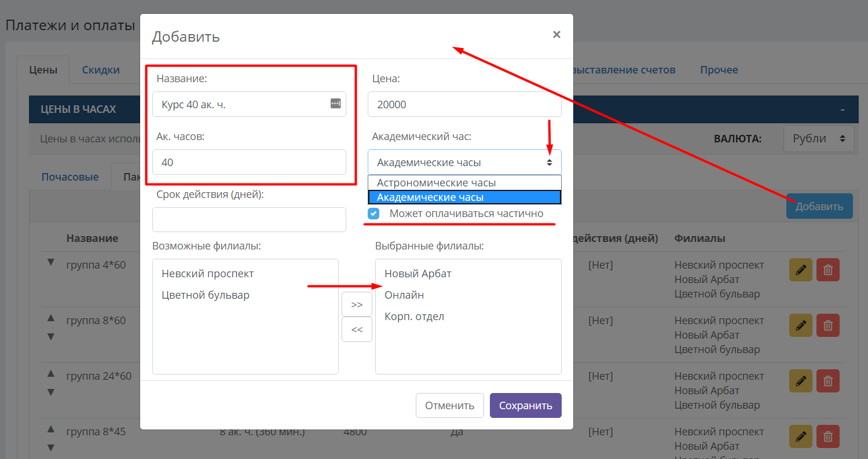Click into the Срок действия (дней) field
This screenshot has height=459, width=868.
[x=249, y=220]
